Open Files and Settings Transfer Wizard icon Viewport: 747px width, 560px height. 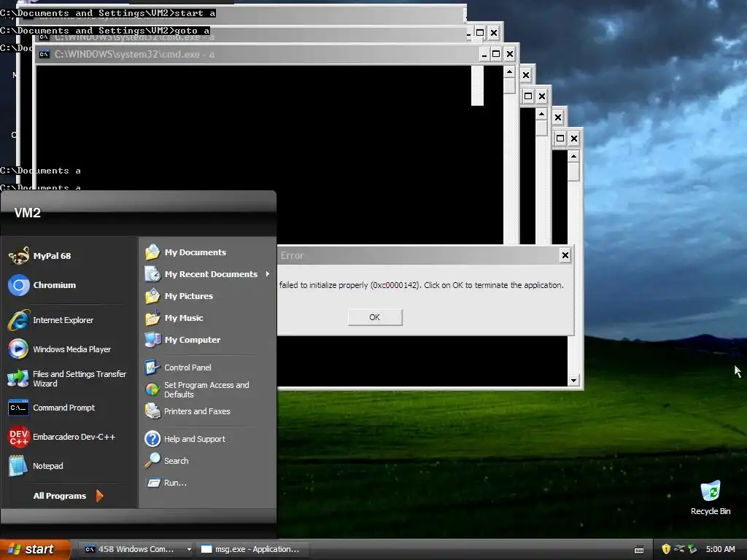pyautogui.click(x=19, y=378)
